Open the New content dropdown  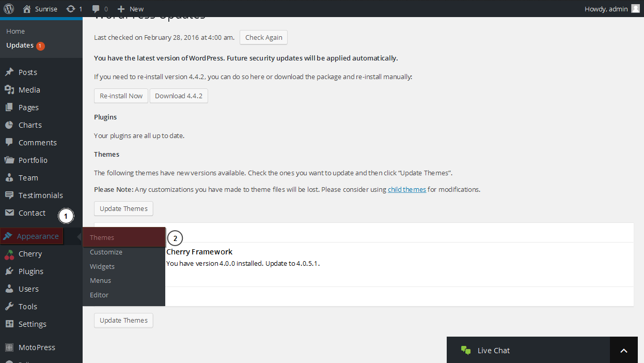[131, 9]
